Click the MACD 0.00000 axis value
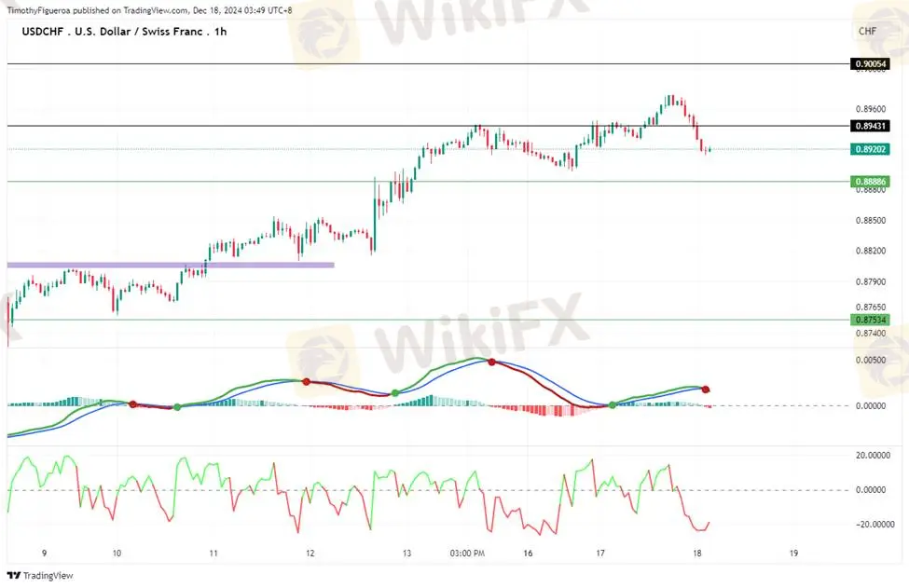 click(x=871, y=405)
